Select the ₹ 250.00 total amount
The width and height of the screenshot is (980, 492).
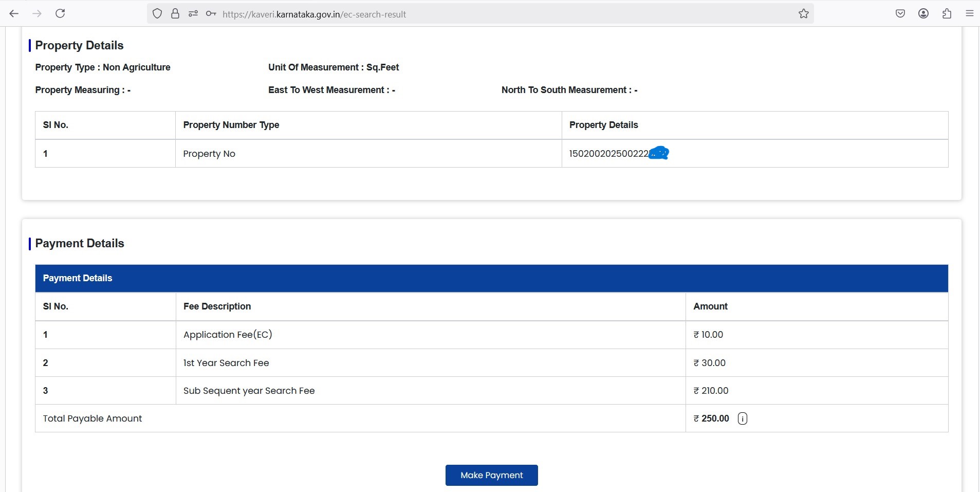click(x=711, y=418)
